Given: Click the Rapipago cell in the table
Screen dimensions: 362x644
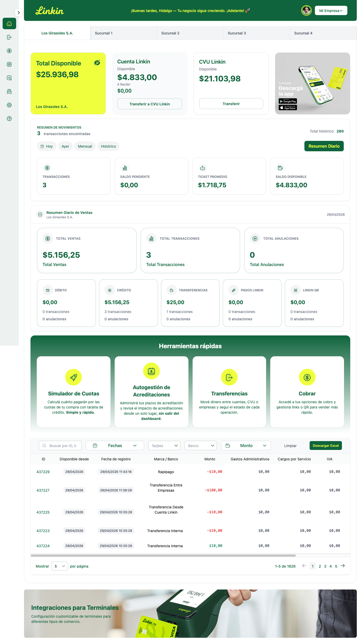Looking at the screenshot, I should pyautogui.click(x=166, y=472).
